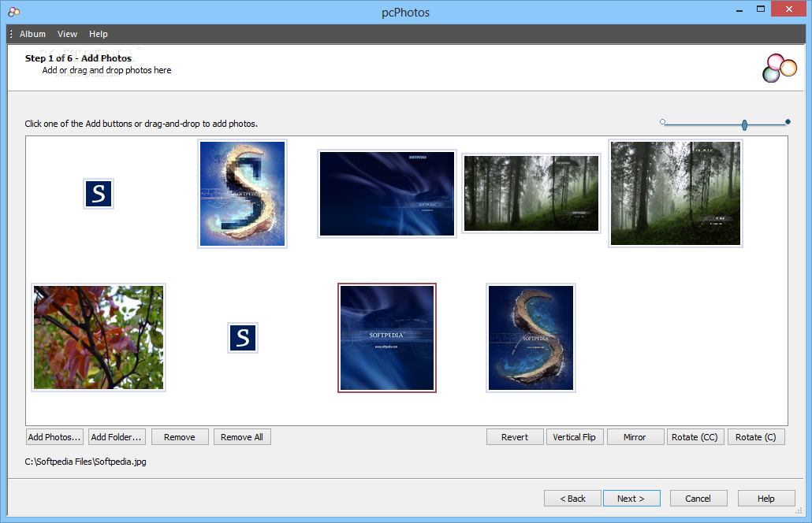Rotate photo counter-clockwise with Rotate (CC)
Viewport: 812px width, 523px height.
click(x=695, y=437)
